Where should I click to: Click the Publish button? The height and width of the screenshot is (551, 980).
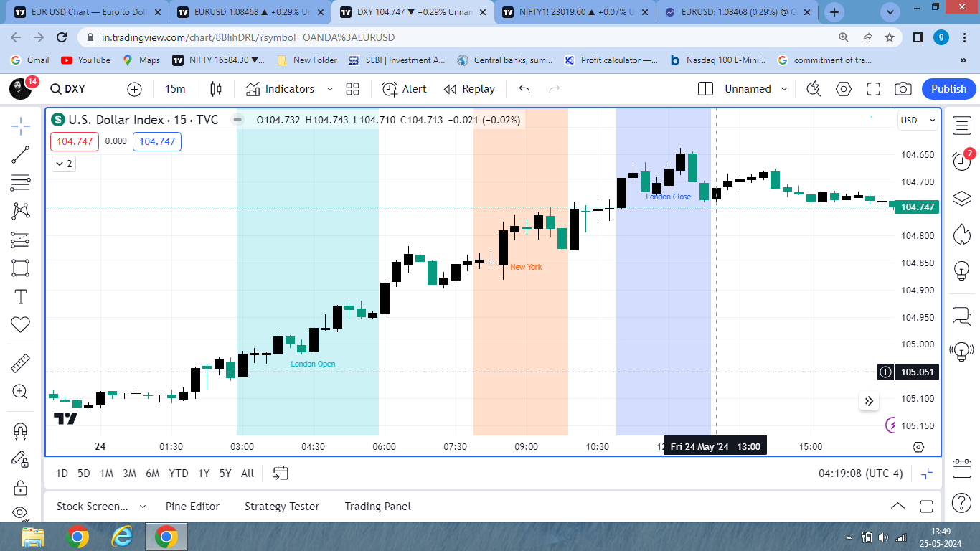coord(948,89)
